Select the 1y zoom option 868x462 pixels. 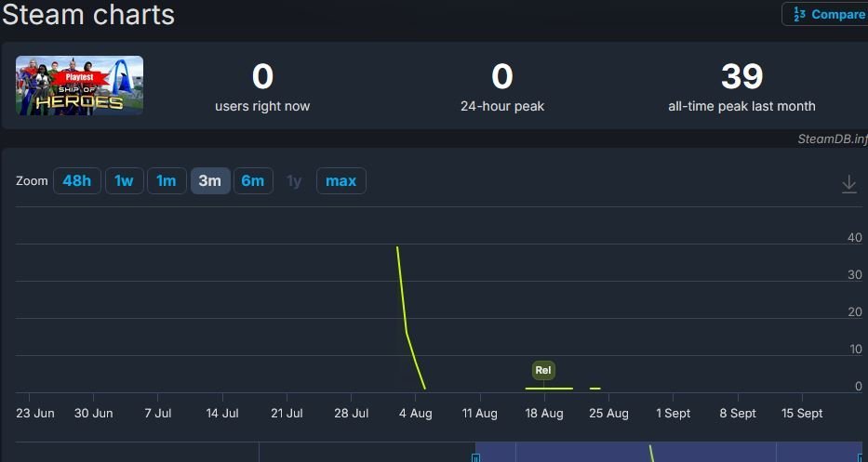294,181
